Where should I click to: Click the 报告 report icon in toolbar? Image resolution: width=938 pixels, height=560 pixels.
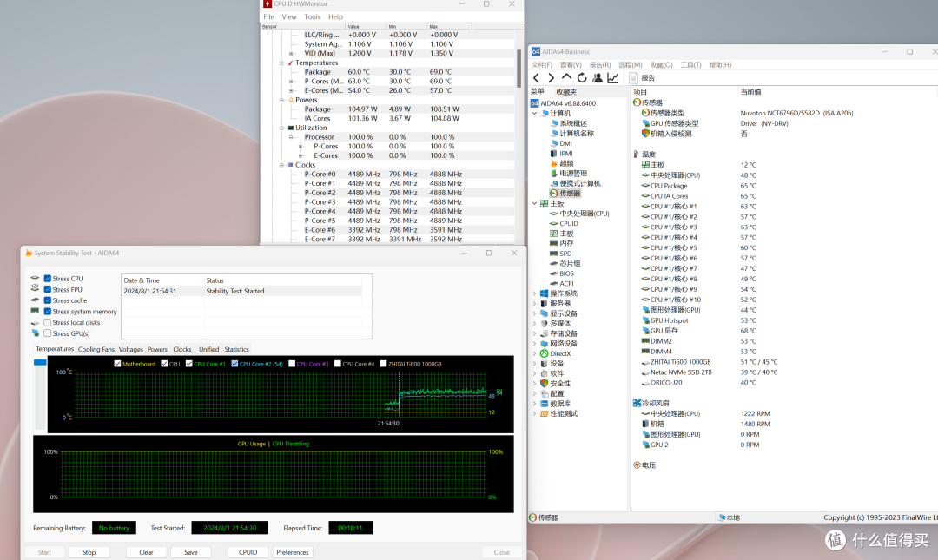(633, 78)
